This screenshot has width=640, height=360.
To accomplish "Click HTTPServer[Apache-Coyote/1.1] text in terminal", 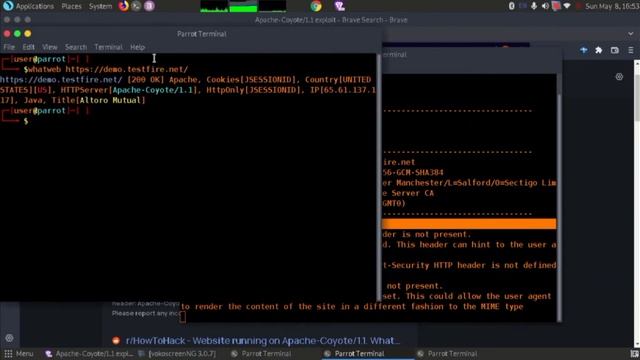I will pyautogui.click(x=129, y=90).
